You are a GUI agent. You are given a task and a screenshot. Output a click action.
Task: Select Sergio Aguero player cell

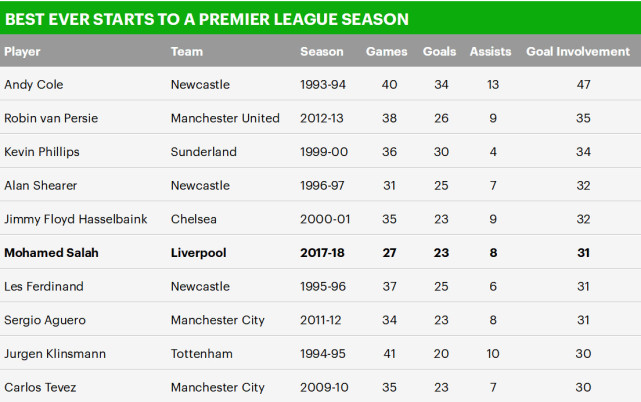pyautogui.click(x=45, y=320)
